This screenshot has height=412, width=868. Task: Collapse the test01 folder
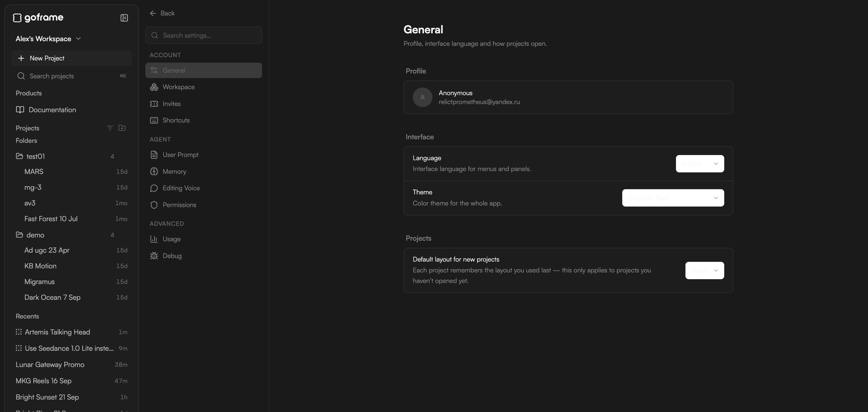71,156
